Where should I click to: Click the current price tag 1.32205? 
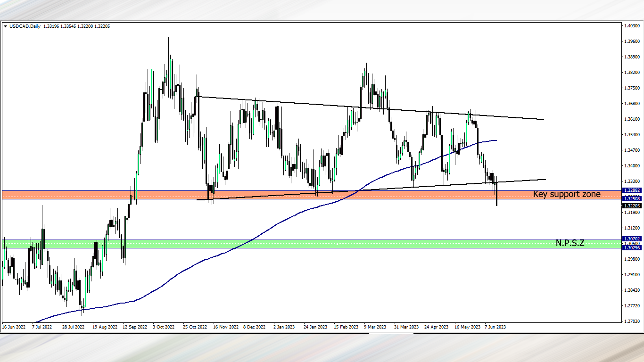tap(631, 206)
